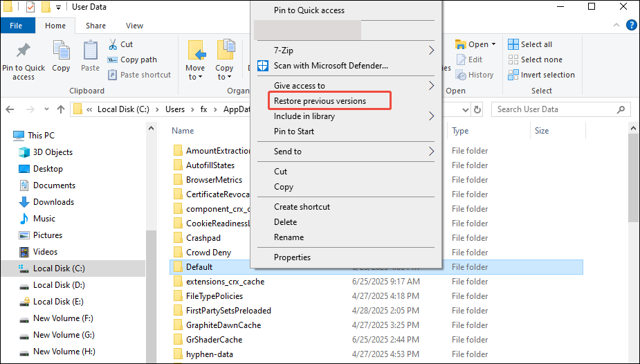640x364 pixels.
Task: Select Properties in the context menu
Action: [292, 257]
